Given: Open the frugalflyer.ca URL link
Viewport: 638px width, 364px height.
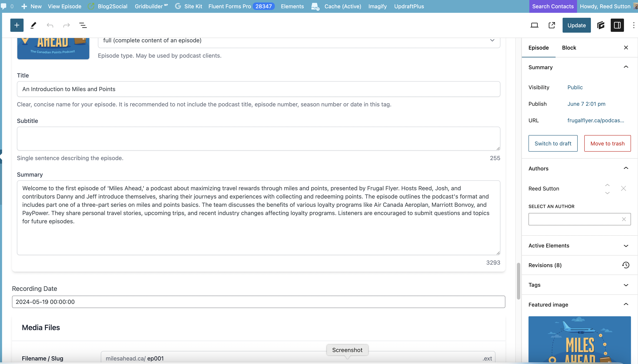Looking at the screenshot, I should click(x=595, y=120).
